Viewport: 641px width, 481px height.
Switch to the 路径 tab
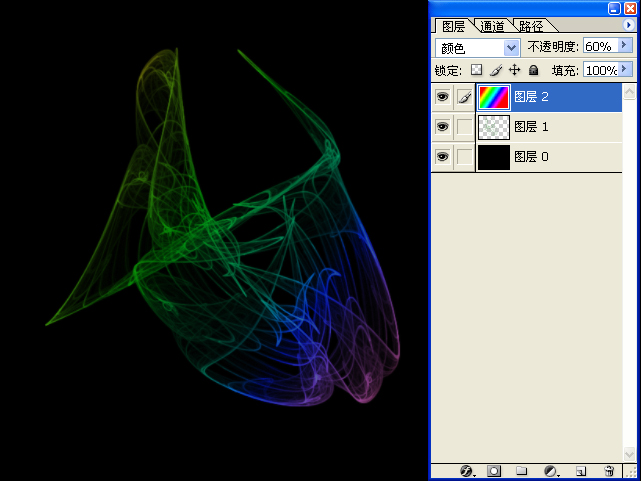(x=531, y=26)
